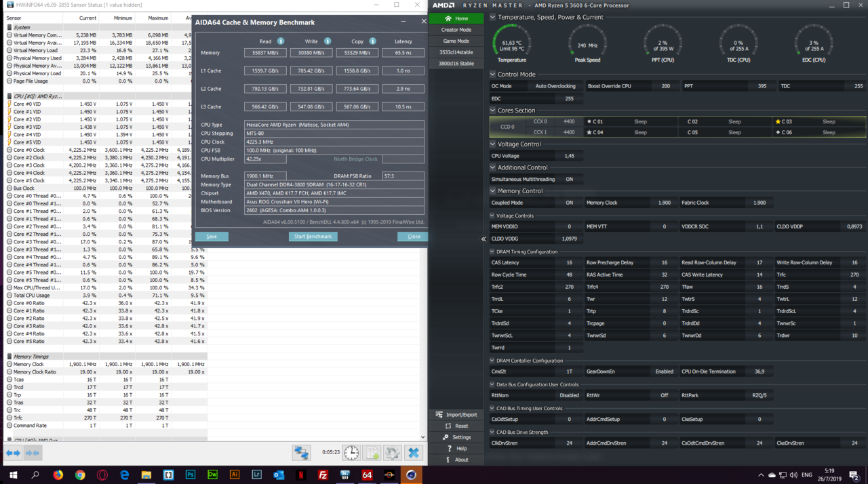868x484 pixels.
Task: Collapse DRAM Timing Configuration section
Action: [492, 251]
